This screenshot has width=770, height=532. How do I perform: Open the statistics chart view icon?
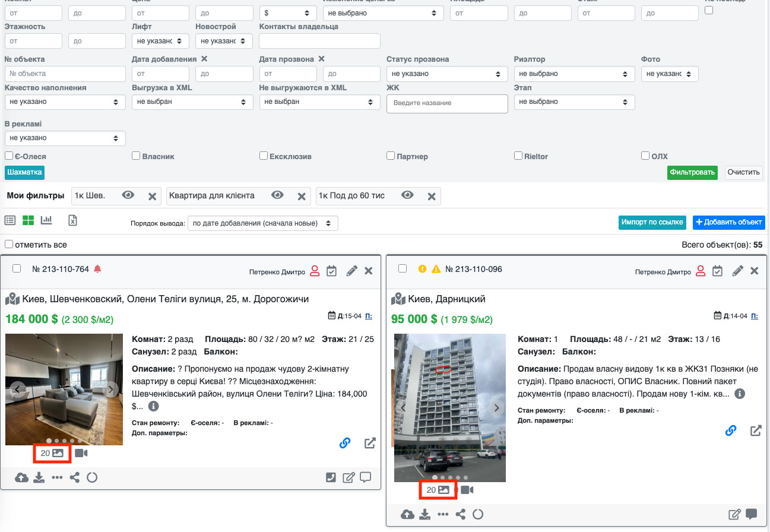click(46, 221)
